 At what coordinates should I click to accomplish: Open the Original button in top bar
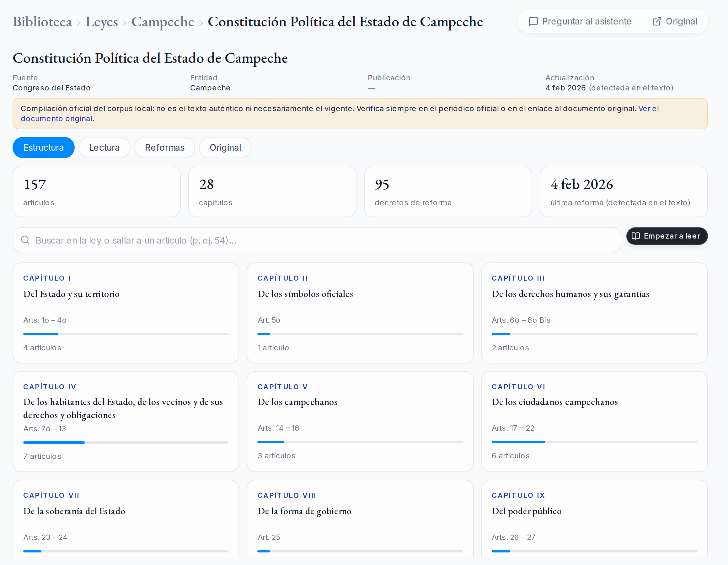point(675,22)
